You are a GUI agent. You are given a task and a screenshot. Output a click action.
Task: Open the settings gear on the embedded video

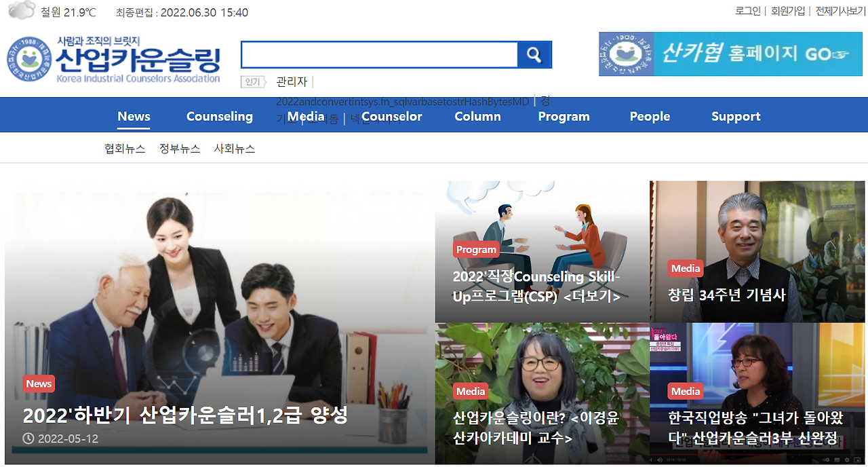846,460
